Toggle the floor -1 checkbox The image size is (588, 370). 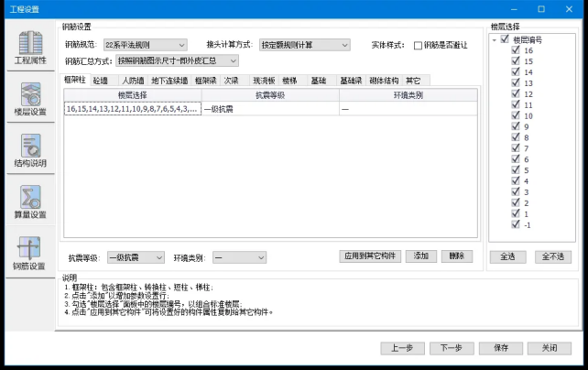[517, 224]
